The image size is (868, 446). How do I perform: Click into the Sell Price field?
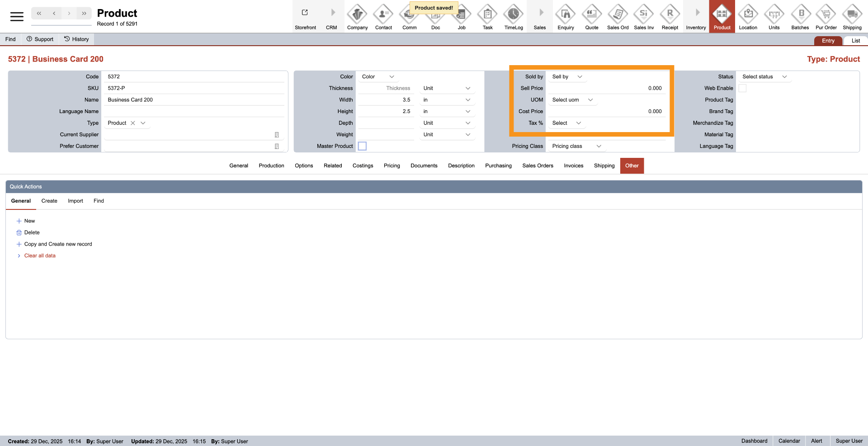point(606,88)
